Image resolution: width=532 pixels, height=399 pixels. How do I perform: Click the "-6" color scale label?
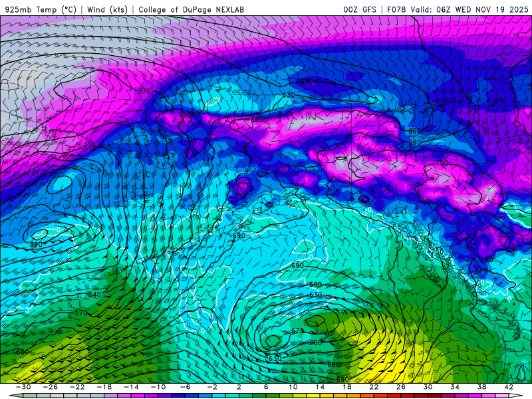(x=186, y=387)
